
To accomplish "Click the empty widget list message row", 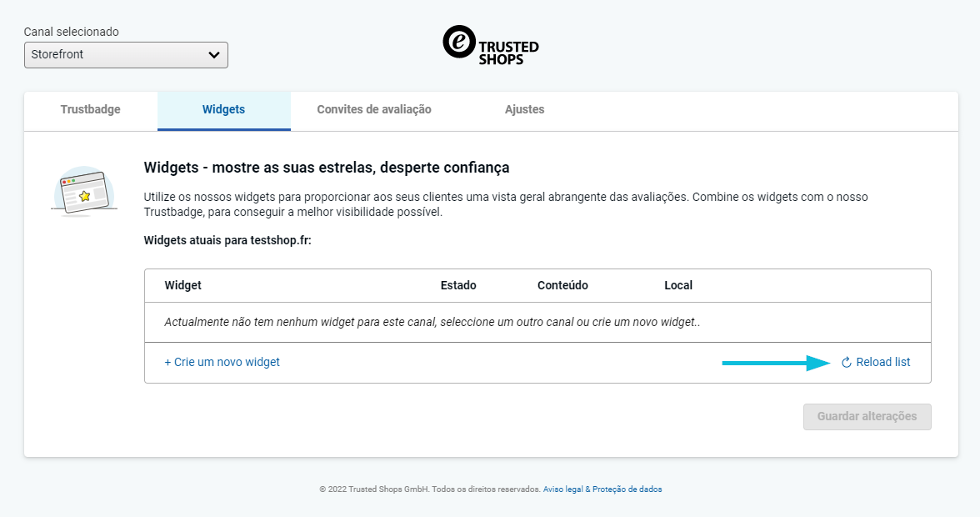I will 432,322.
